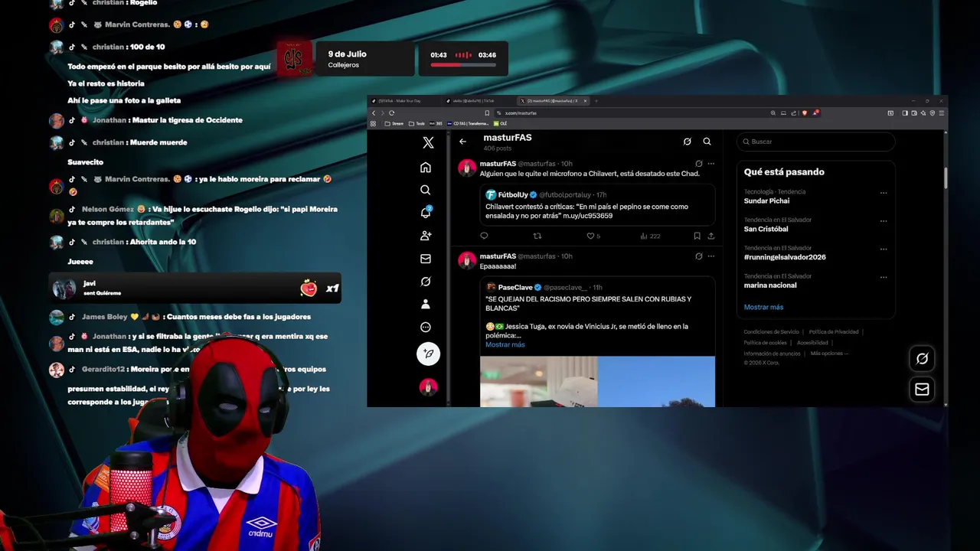Viewport: 980px width, 551px height.
Task: Switch to the masturFAS X tab
Action: [554, 101]
